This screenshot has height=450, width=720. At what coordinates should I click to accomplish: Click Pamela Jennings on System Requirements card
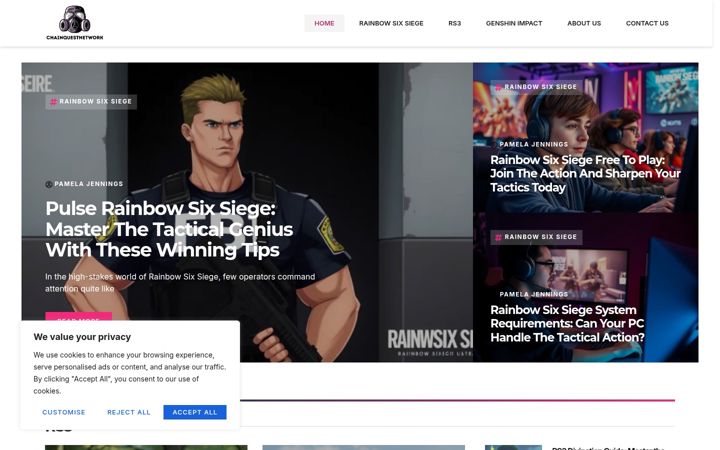click(534, 294)
